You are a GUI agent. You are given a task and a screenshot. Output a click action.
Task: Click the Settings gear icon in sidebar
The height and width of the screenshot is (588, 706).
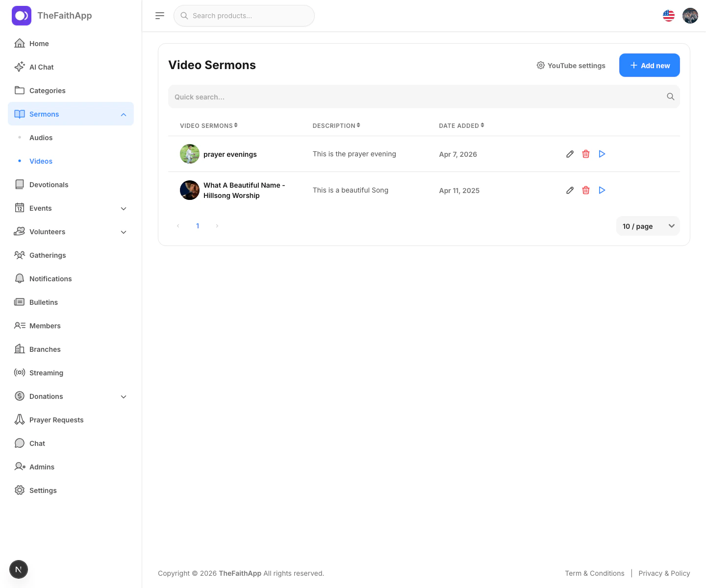point(20,490)
